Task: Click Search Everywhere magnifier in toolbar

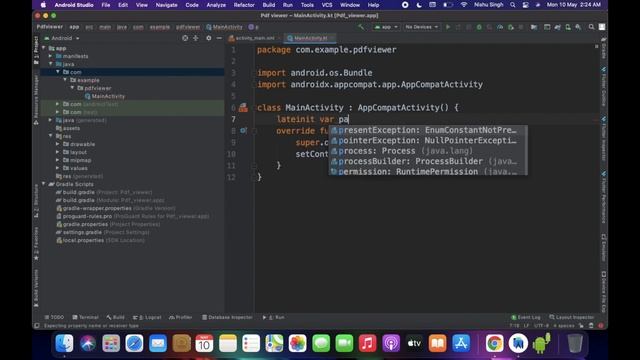Action: click(591, 27)
